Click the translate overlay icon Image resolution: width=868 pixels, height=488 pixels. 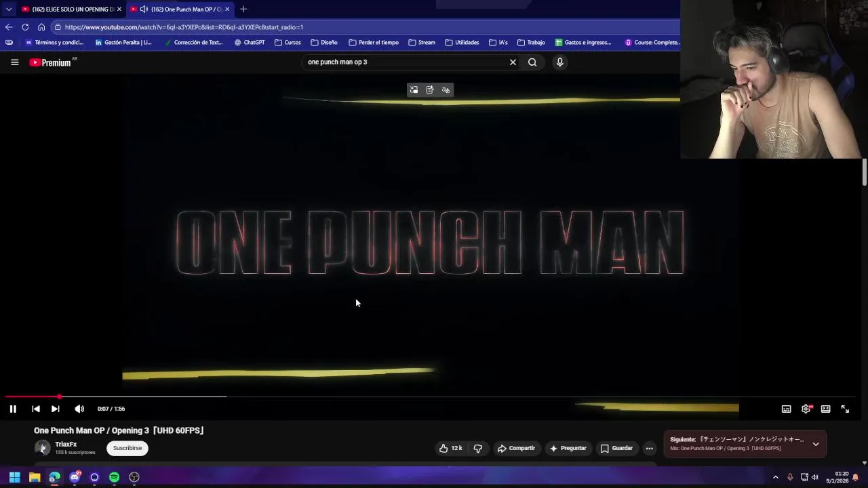[x=446, y=89]
